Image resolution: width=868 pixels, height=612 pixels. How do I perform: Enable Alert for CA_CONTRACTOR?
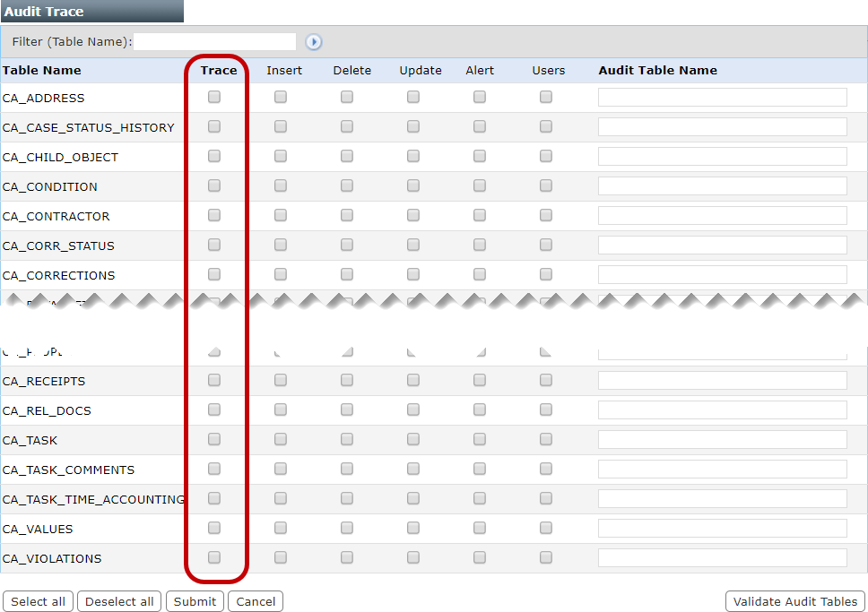480,216
